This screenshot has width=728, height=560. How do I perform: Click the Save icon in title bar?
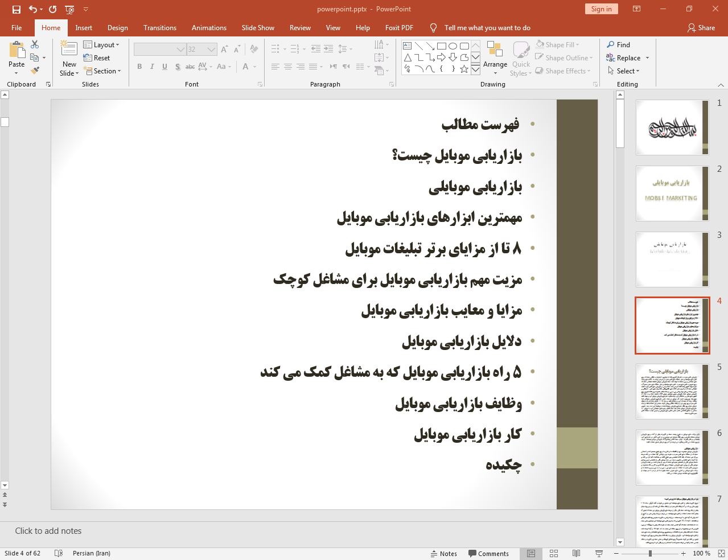pyautogui.click(x=16, y=9)
